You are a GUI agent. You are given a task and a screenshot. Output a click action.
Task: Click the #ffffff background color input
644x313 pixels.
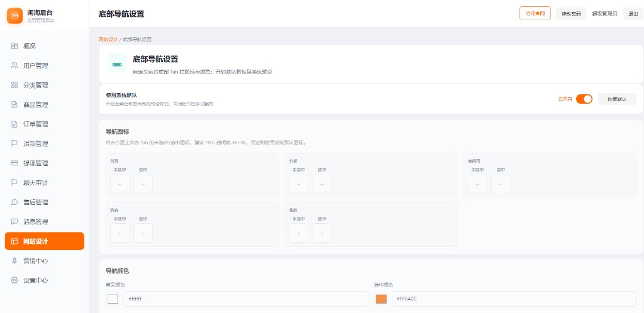[246, 299]
